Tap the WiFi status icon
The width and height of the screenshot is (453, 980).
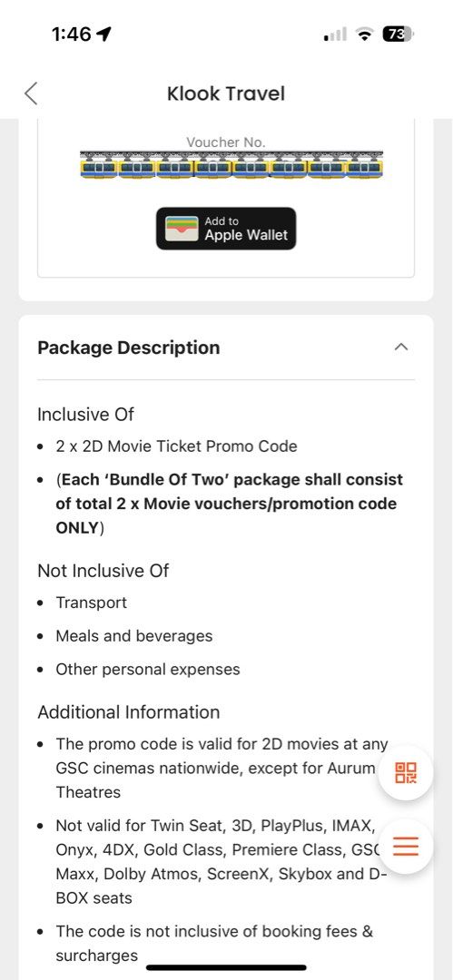(364, 35)
